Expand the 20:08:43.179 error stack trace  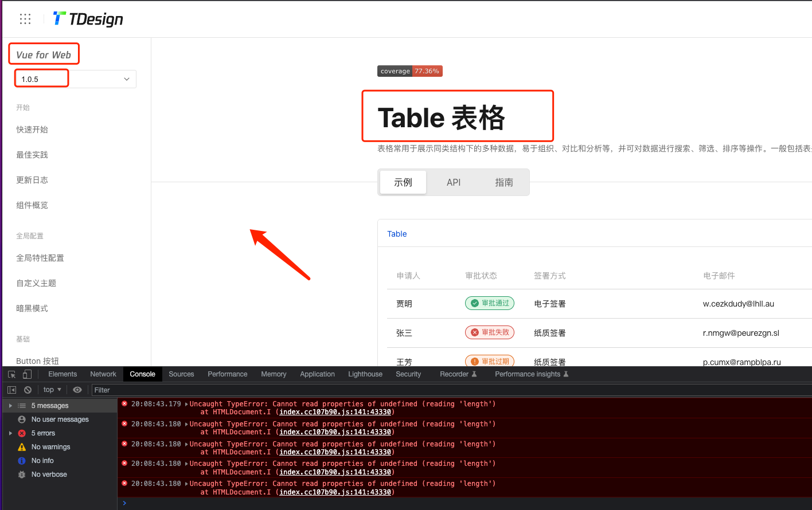(186, 404)
